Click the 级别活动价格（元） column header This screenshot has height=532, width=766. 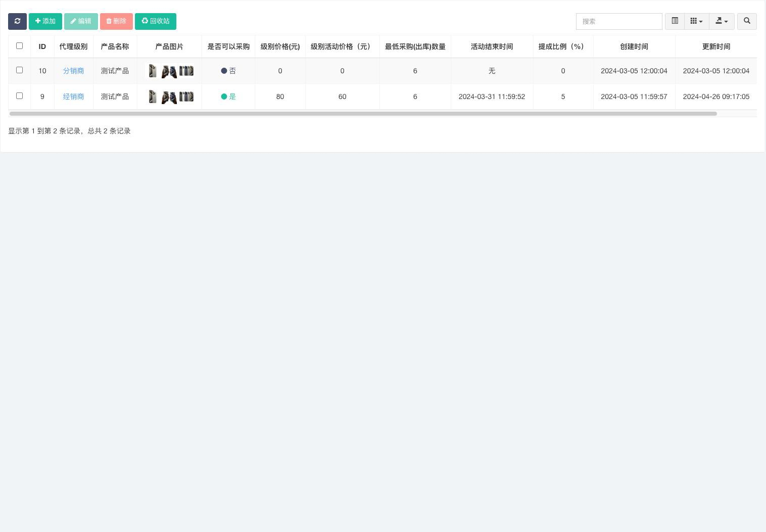point(342,46)
